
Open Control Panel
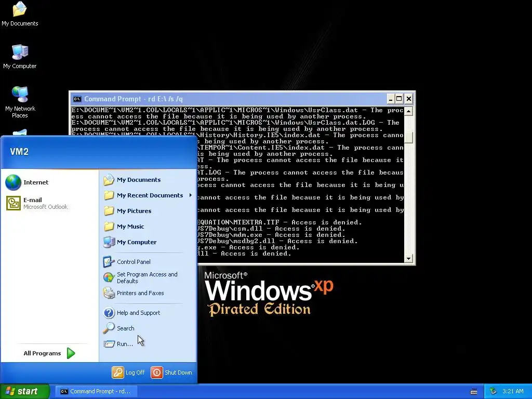[x=127, y=262]
